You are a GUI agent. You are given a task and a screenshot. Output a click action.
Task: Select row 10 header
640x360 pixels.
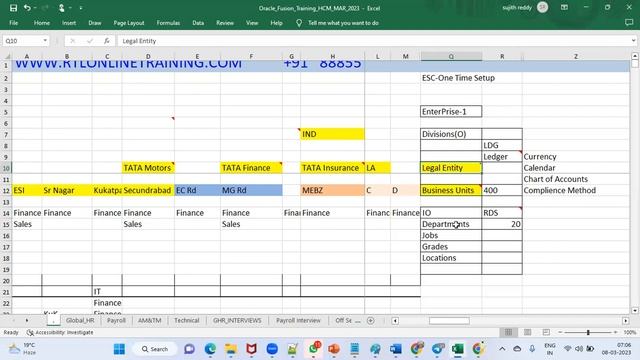6,168
